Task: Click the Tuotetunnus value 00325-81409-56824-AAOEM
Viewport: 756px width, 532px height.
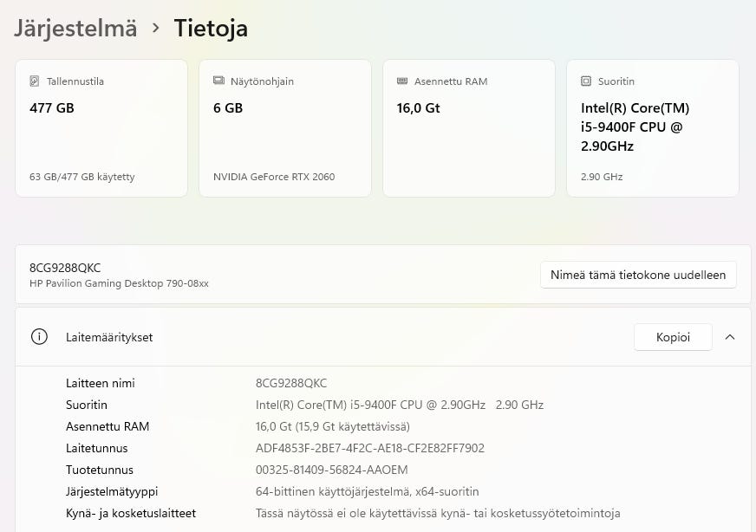Action: pyautogui.click(x=331, y=470)
